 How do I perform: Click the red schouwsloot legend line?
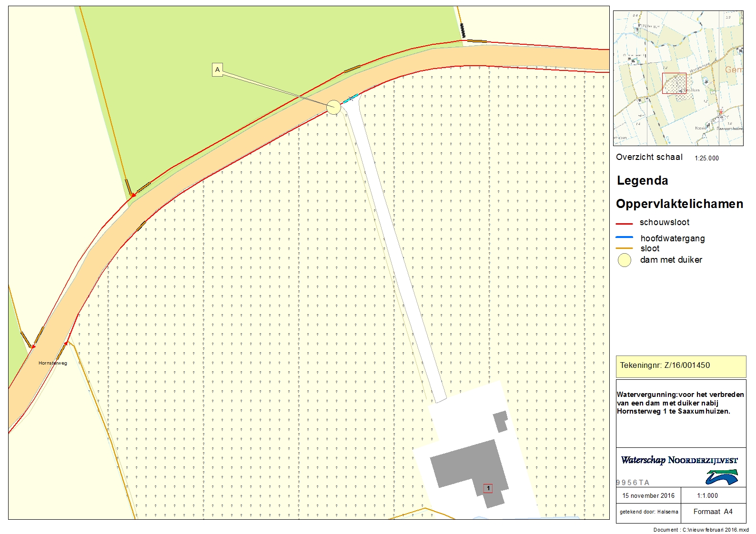click(624, 223)
